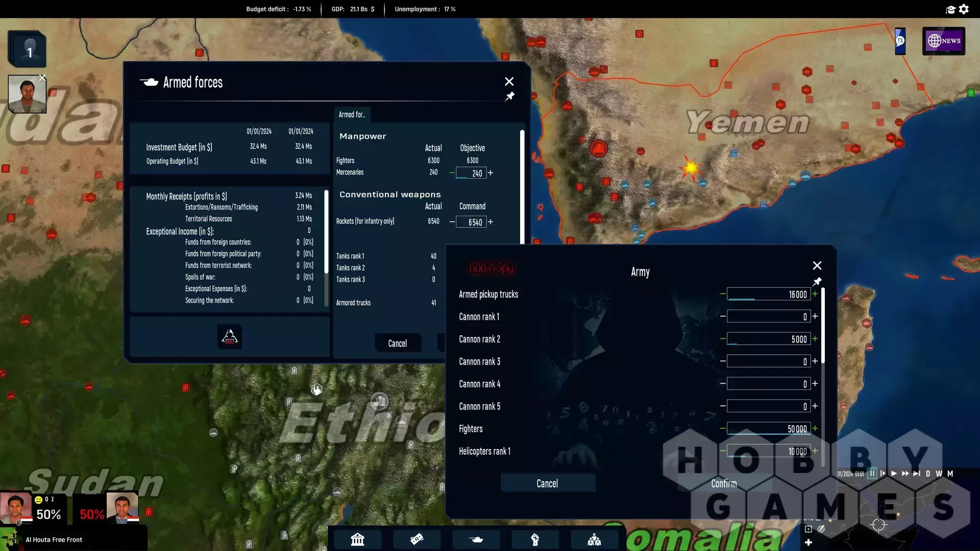This screenshot has height=551, width=980.
Task: Click Cancel in the Army panel
Action: (x=547, y=483)
